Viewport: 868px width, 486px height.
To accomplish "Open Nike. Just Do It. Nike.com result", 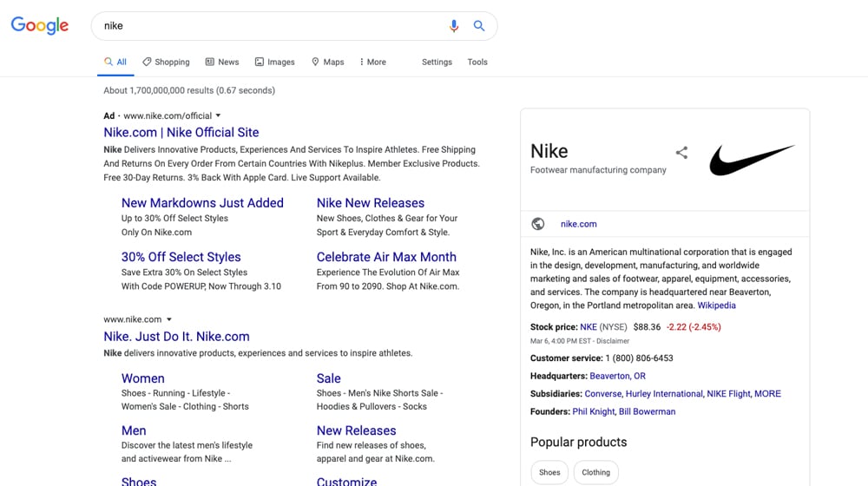I will pyautogui.click(x=176, y=337).
